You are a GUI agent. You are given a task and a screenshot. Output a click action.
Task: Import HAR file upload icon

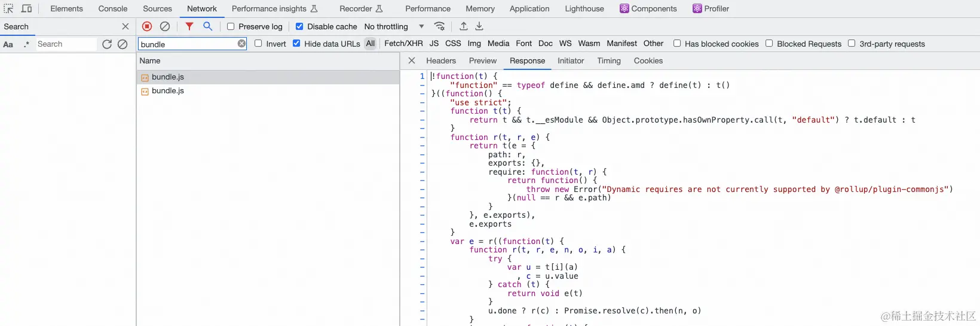463,26
